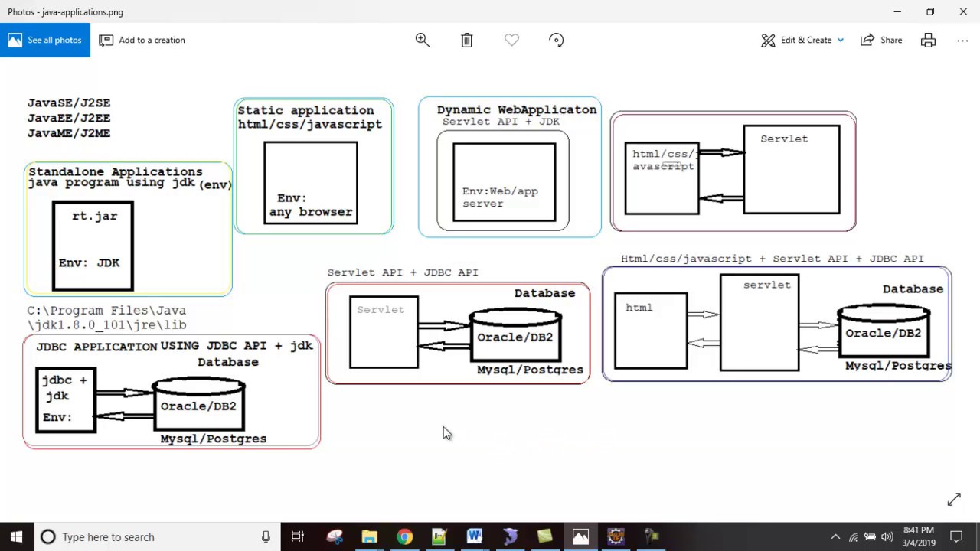Viewport: 980px width, 551px height.
Task: Open the dolphin app icon on the taskbar
Action: click(x=510, y=536)
